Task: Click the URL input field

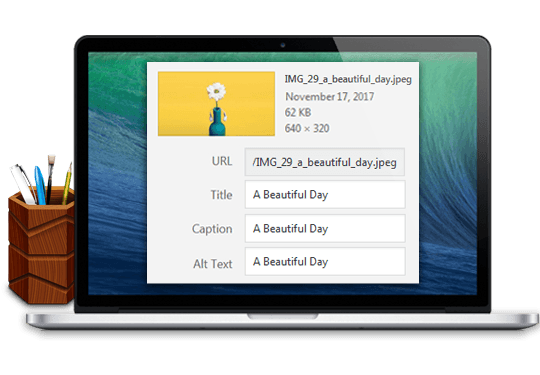Action: point(325,162)
